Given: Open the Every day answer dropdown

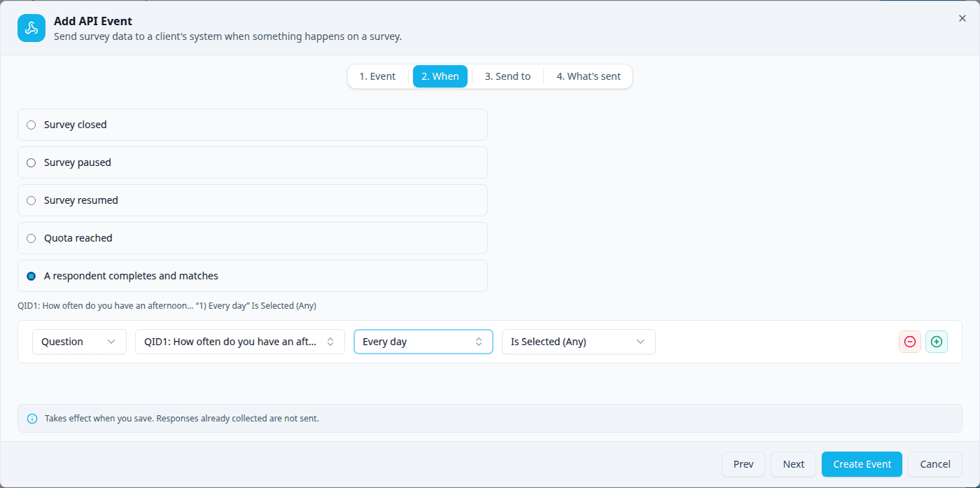Looking at the screenshot, I should pos(423,342).
